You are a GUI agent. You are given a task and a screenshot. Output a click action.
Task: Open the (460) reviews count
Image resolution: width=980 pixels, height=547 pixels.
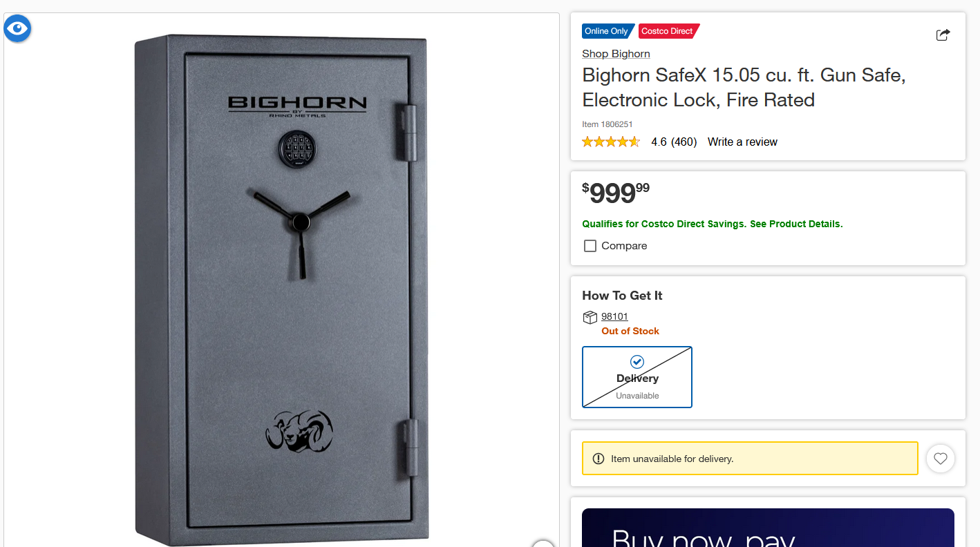point(684,142)
